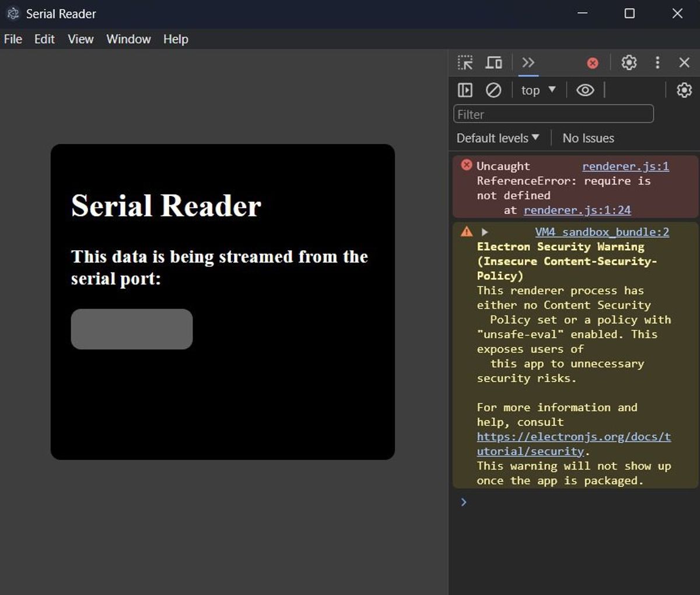
Task: Click the red error count badge
Action: 593,63
